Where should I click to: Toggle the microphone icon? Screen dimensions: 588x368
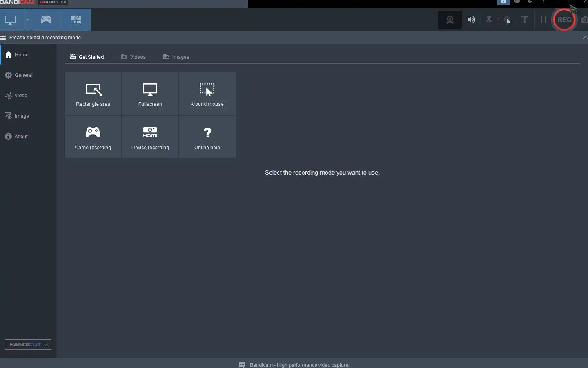point(489,20)
